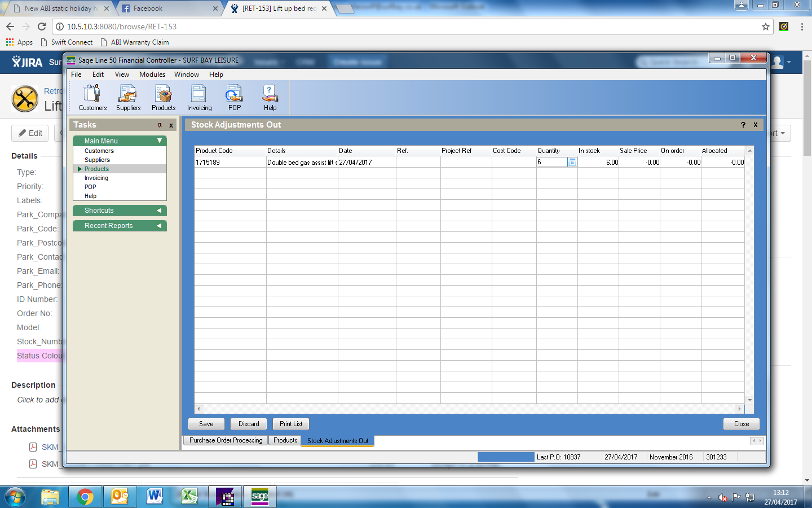The width and height of the screenshot is (812, 508).
Task: Open the Help toolbar icon
Action: (x=270, y=97)
